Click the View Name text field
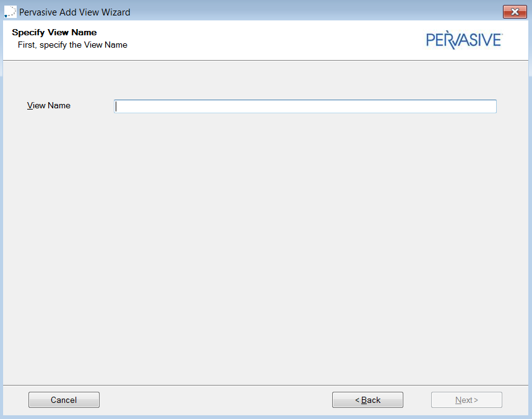Image resolution: width=532 pixels, height=419 pixels. 305,106
